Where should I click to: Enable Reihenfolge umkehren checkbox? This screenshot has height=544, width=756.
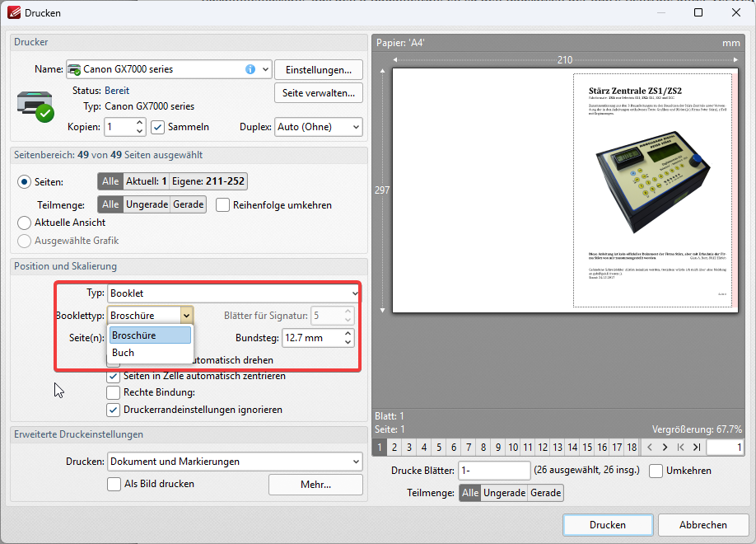[x=222, y=204]
